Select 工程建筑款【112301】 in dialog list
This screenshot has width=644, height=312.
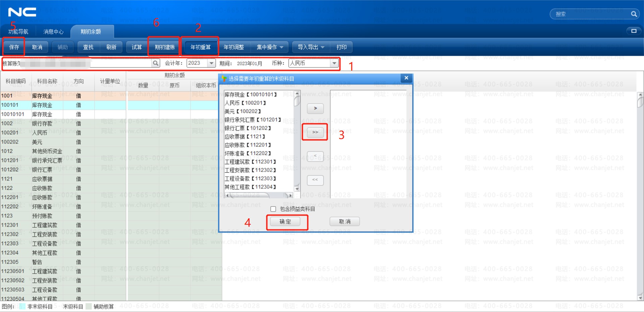tap(251, 162)
